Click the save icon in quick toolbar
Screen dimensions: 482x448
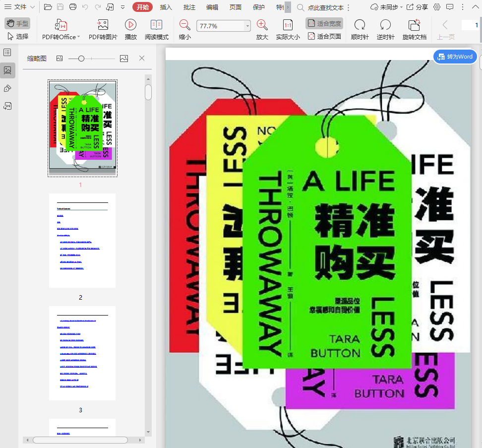60,7
